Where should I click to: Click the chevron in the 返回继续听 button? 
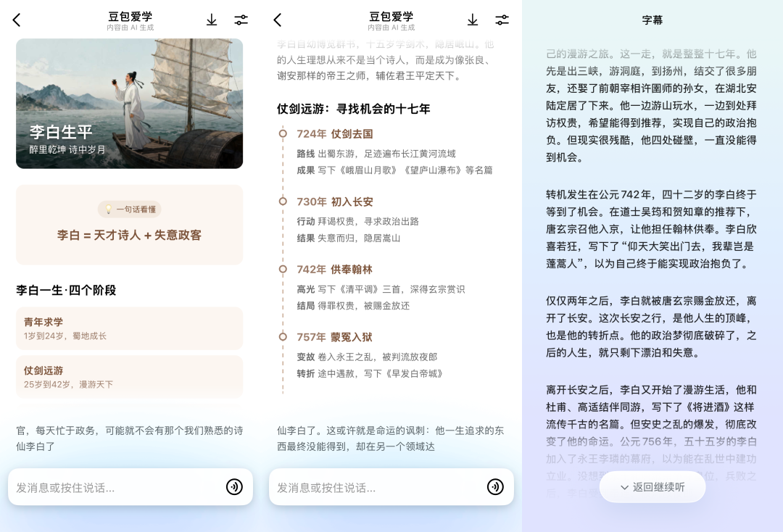coord(624,488)
